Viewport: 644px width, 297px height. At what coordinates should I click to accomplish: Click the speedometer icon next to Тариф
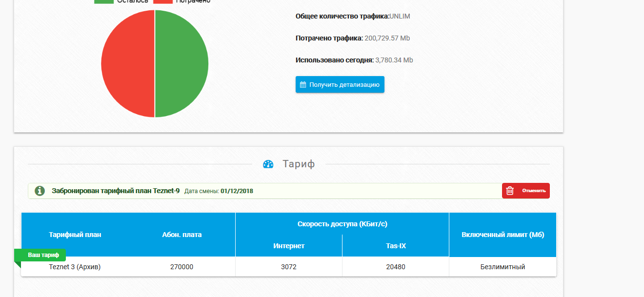268,164
